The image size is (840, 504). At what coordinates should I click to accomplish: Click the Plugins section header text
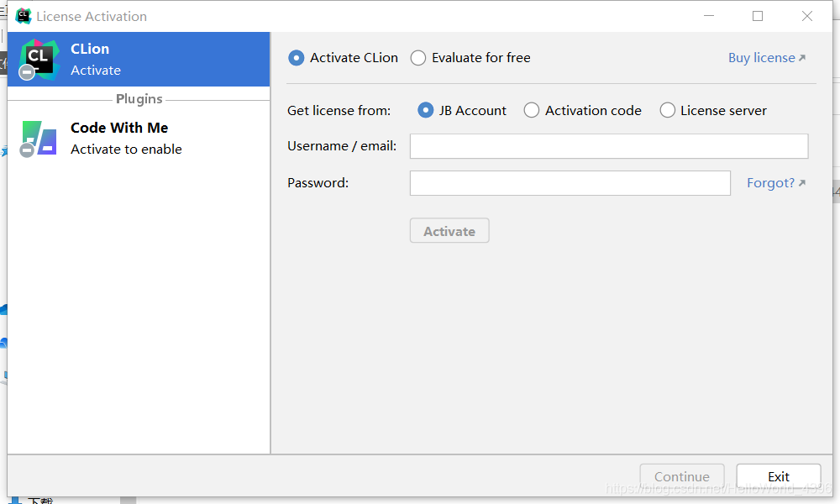tap(139, 99)
